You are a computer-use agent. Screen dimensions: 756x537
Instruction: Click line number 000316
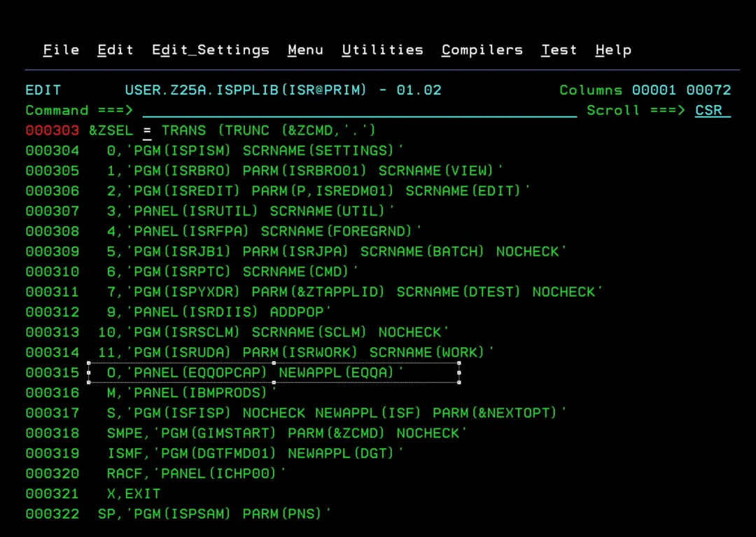(x=52, y=393)
